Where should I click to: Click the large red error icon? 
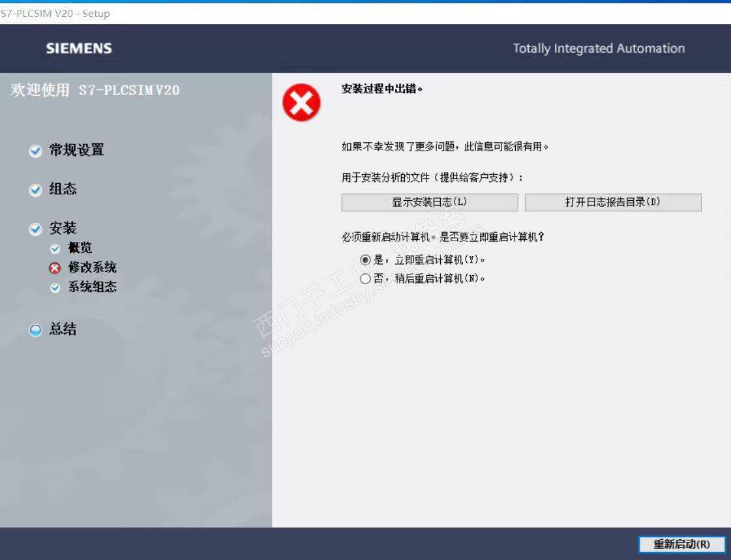(x=302, y=102)
